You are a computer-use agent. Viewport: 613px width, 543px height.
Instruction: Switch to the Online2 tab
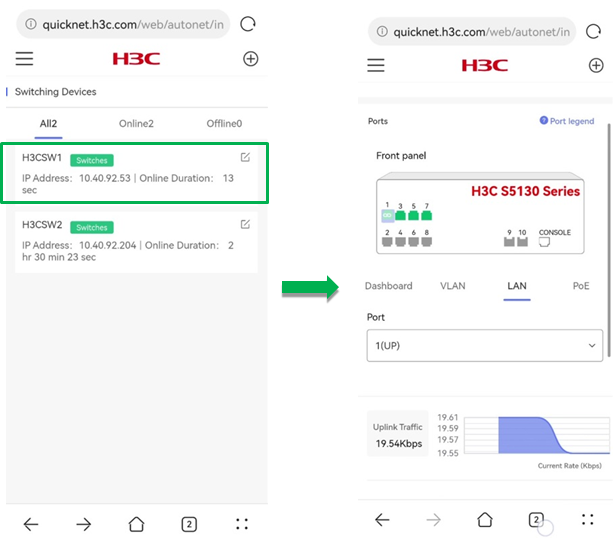(136, 124)
